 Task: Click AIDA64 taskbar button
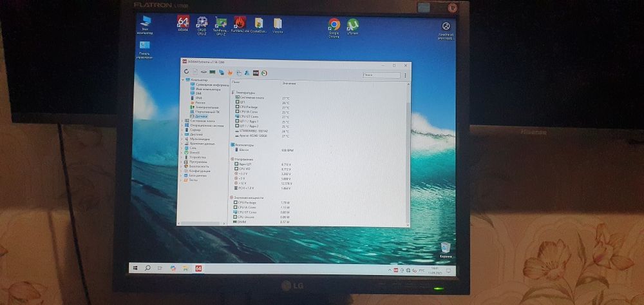point(198,268)
